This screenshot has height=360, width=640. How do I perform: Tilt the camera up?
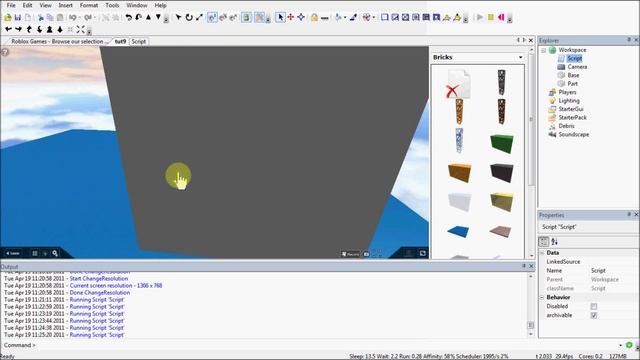[29, 29]
